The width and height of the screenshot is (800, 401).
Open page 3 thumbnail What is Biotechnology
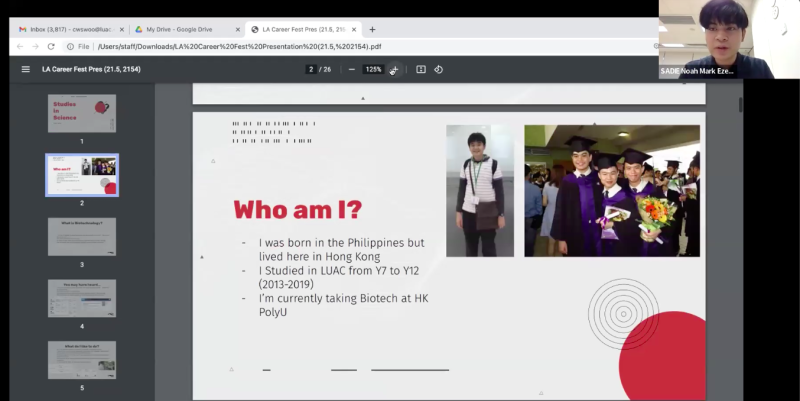point(82,237)
